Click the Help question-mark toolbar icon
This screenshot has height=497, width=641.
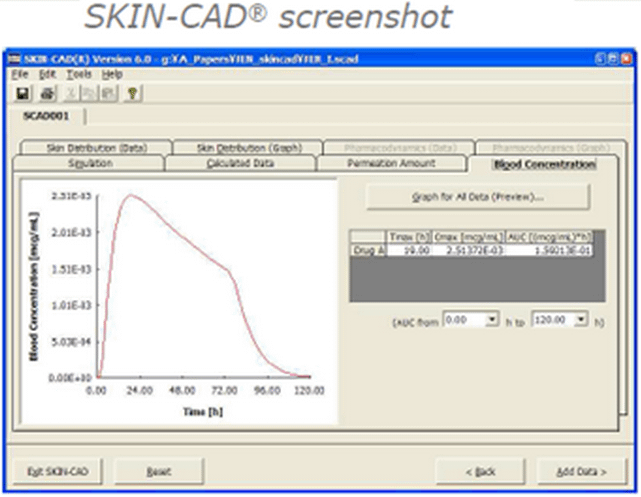pos(132,94)
